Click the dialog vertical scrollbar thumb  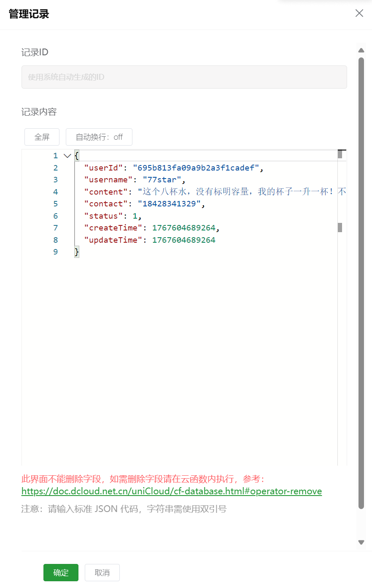(361, 283)
